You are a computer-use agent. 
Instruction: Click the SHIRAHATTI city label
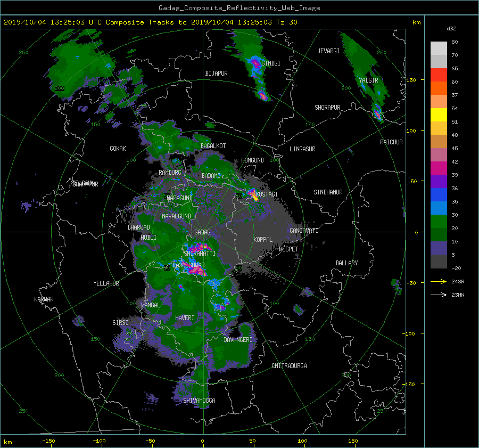click(x=199, y=254)
